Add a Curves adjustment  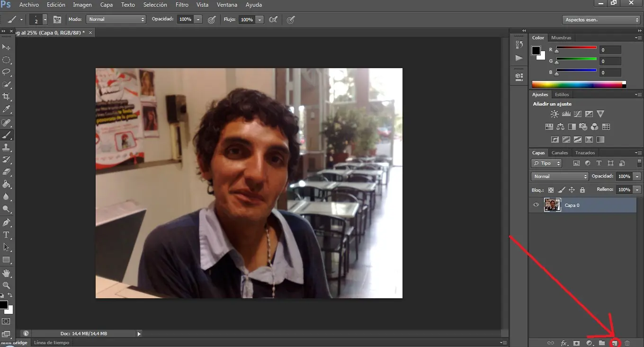coord(578,114)
